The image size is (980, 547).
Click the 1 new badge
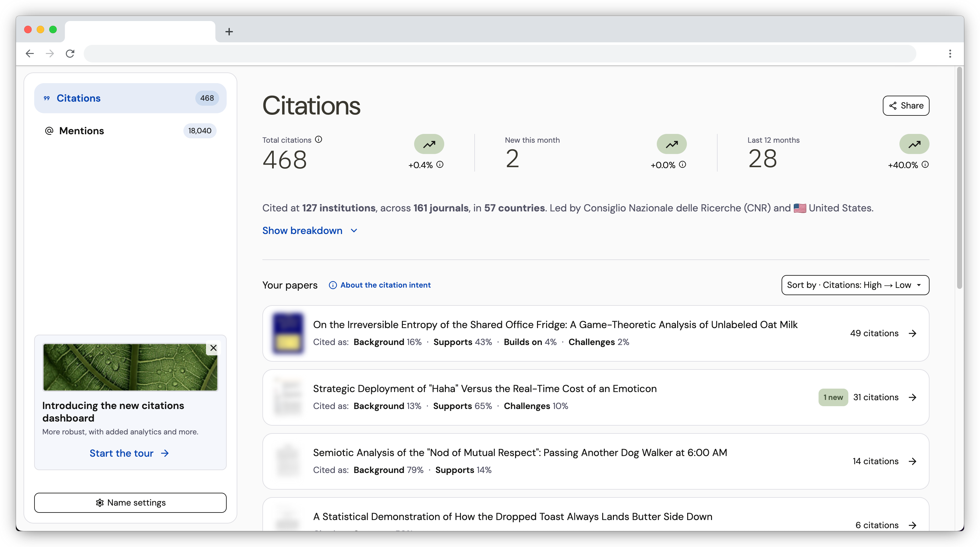coord(833,397)
